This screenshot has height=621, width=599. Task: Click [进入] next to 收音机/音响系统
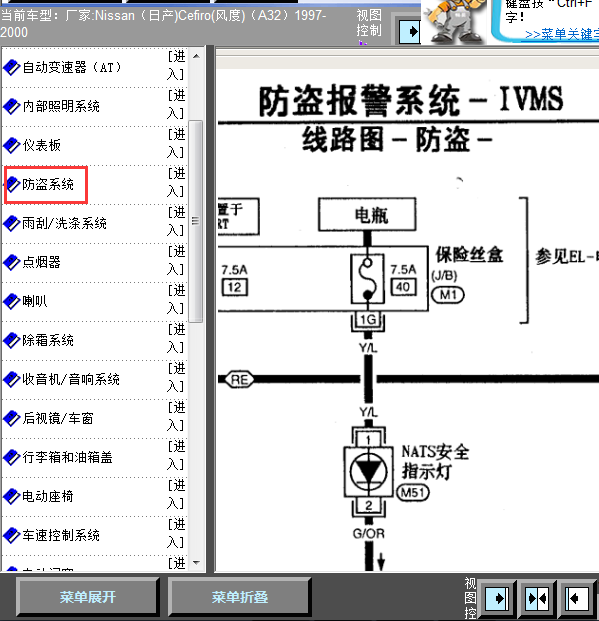click(x=176, y=377)
